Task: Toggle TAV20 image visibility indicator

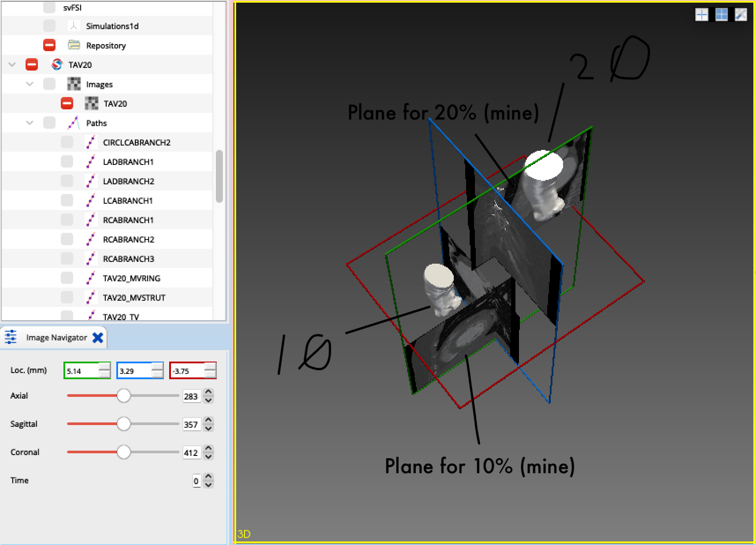Action: [67, 103]
